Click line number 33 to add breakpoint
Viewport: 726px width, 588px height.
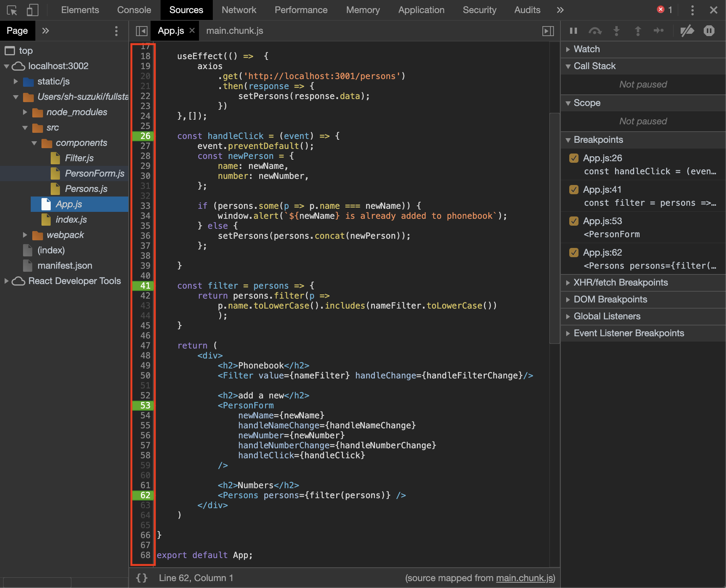(x=145, y=206)
